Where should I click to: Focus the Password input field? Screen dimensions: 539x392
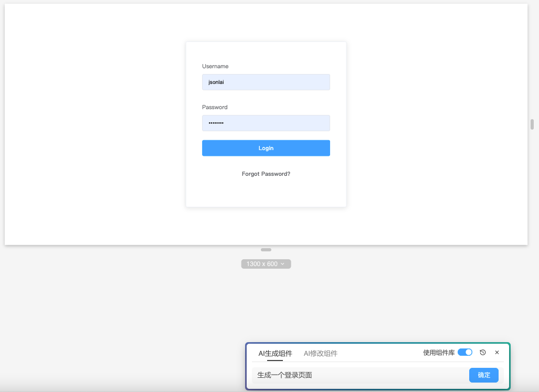click(266, 123)
